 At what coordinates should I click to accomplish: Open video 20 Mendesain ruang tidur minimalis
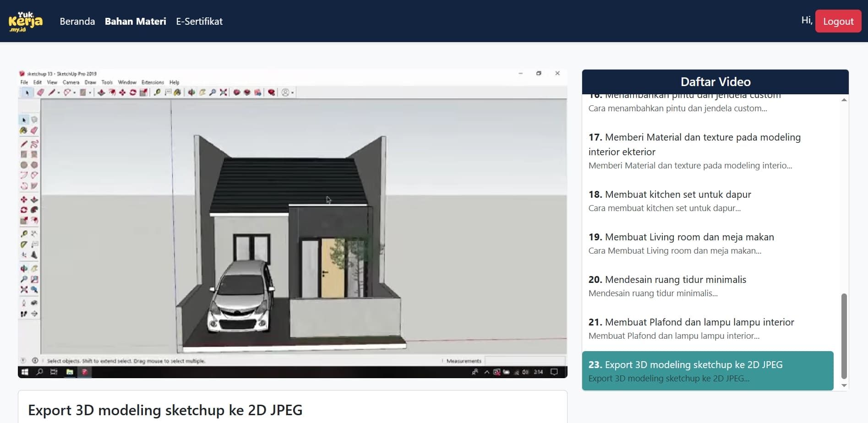pos(708,286)
